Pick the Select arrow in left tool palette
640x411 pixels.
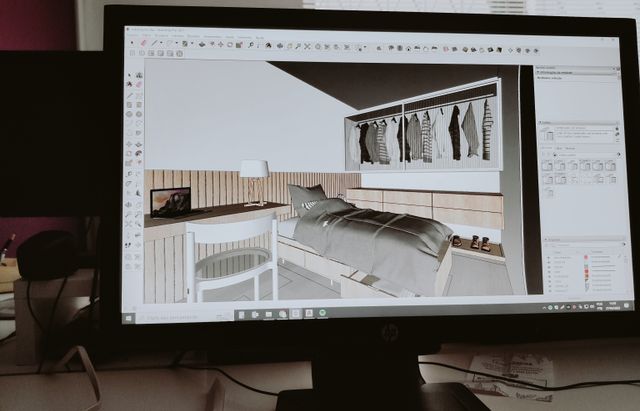pos(129,76)
